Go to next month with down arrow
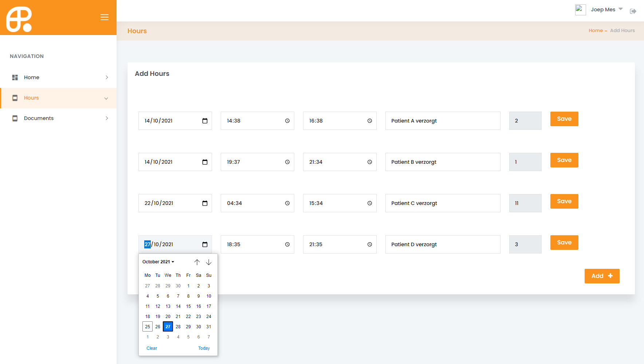The height and width of the screenshot is (364, 644). pos(209,262)
